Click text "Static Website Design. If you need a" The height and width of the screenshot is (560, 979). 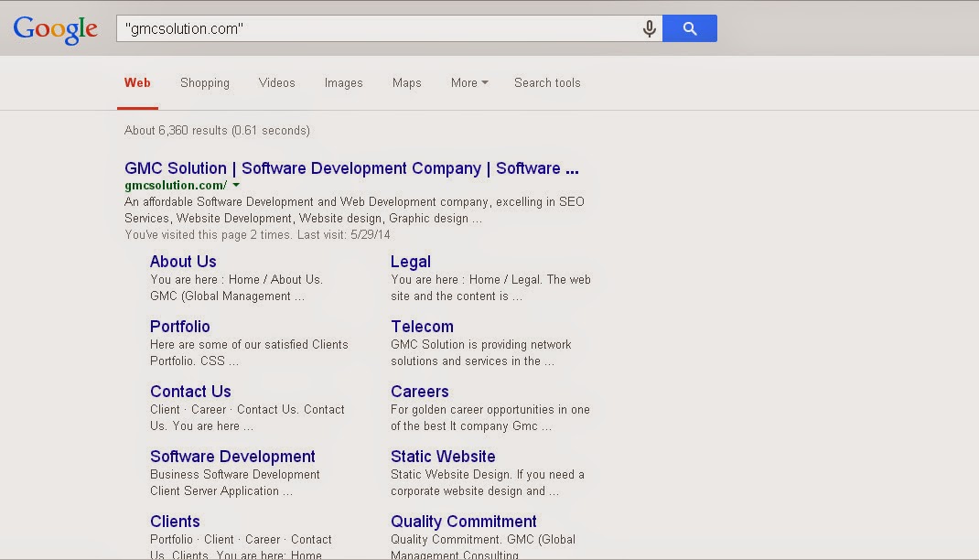click(x=488, y=475)
